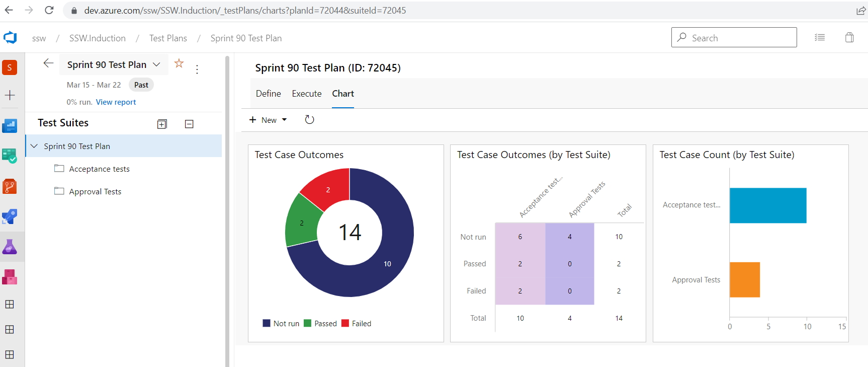The image size is (868, 367).
Task: Open the Artifacts icon in sidebar
Action: point(10,277)
